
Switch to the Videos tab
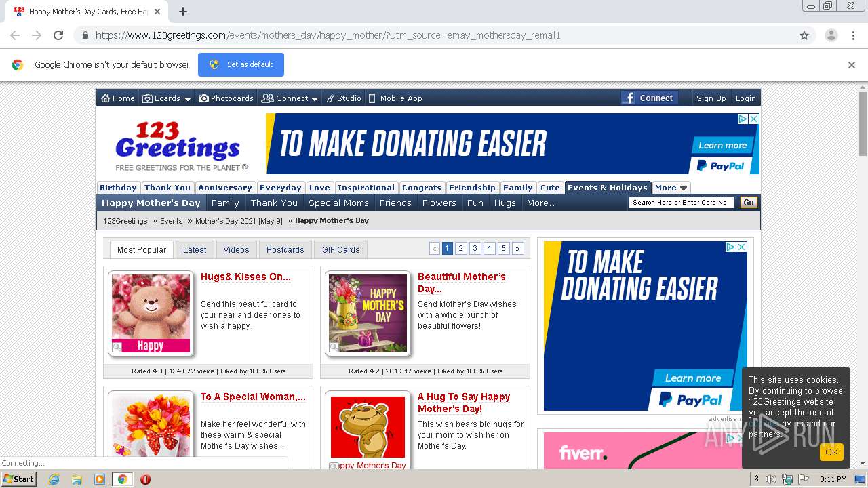[x=237, y=249]
